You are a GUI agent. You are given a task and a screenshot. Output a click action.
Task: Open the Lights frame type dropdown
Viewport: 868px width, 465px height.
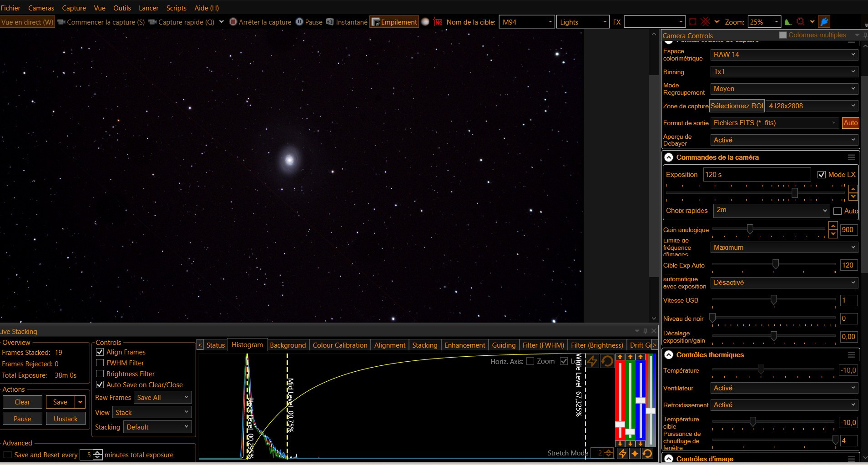pyautogui.click(x=583, y=22)
